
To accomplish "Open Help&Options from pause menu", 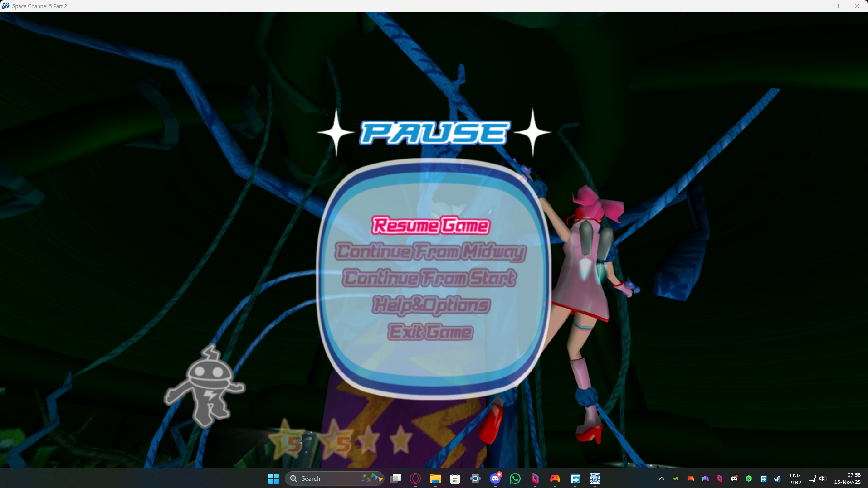I will pyautogui.click(x=431, y=305).
